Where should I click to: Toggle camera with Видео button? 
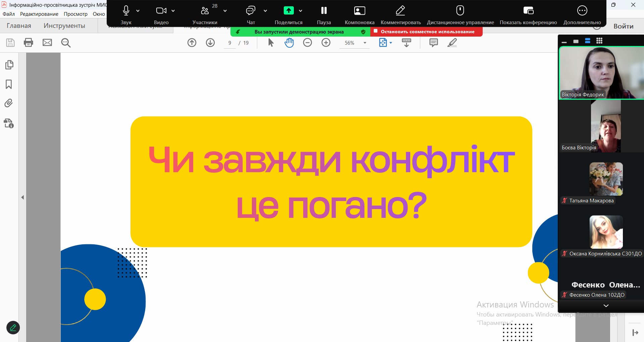[161, 15]
